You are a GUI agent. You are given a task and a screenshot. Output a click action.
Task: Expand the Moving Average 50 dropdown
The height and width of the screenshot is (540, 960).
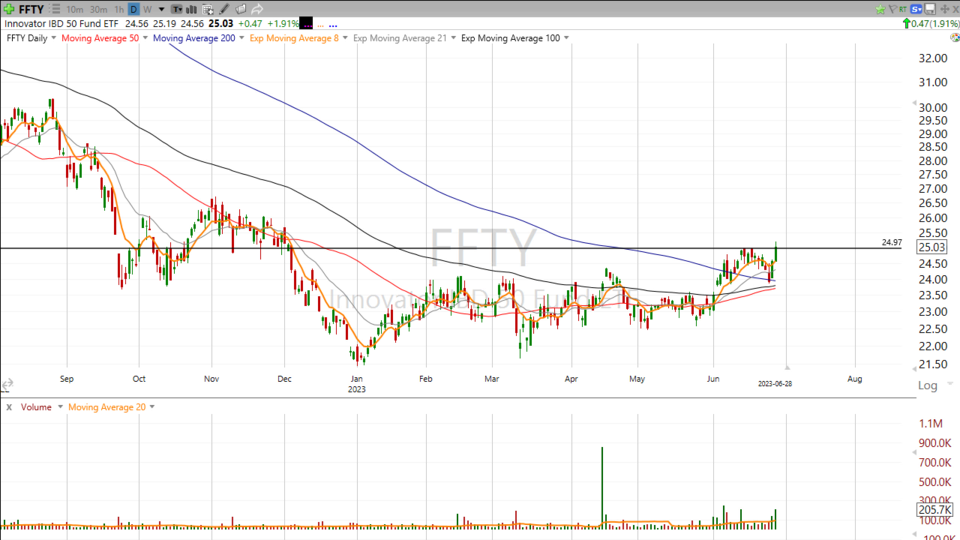tap(145, 38)
